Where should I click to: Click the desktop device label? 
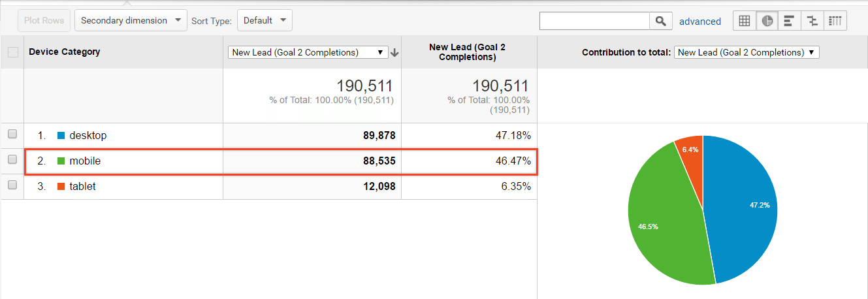pos(88,135)
